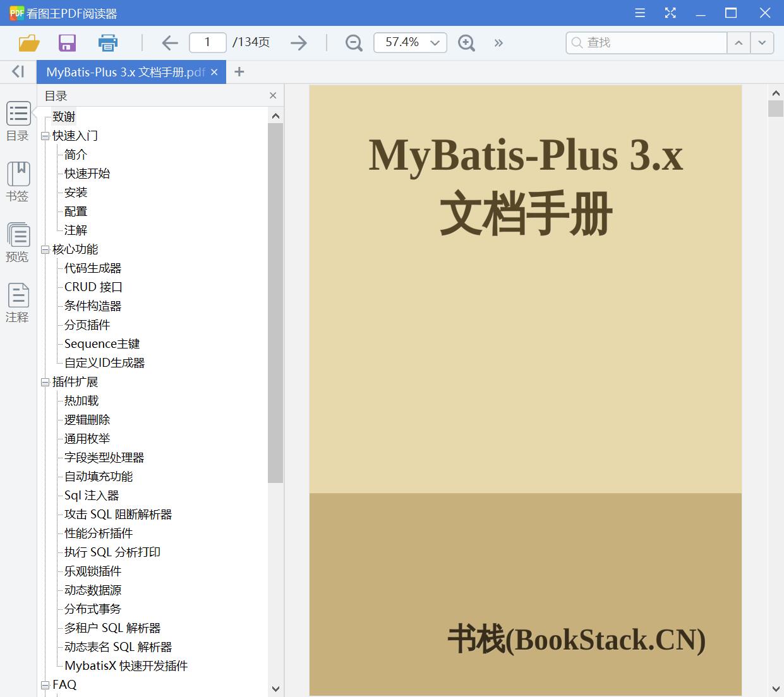Click the application logo in the title bar
Viewport: 784px width, 697px height.
16,13
